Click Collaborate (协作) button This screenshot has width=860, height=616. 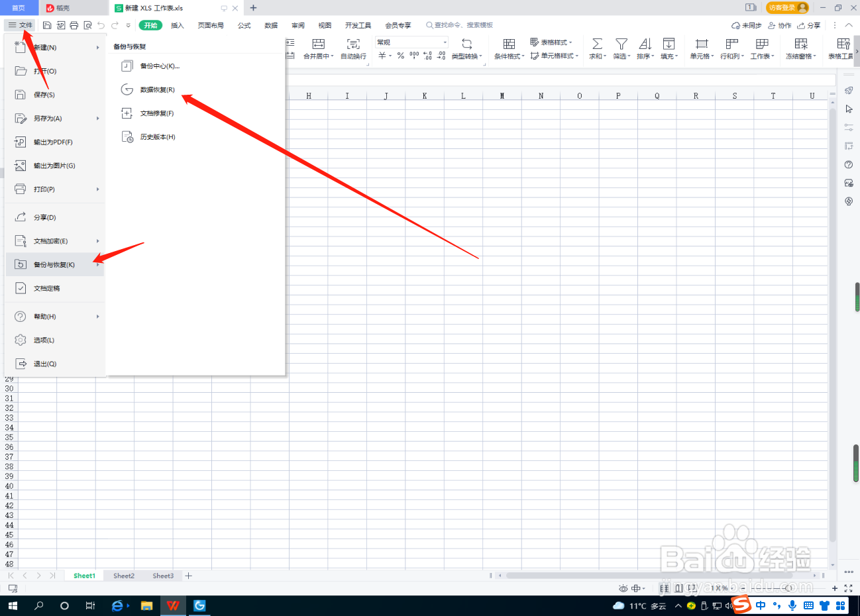pos(780,25)
